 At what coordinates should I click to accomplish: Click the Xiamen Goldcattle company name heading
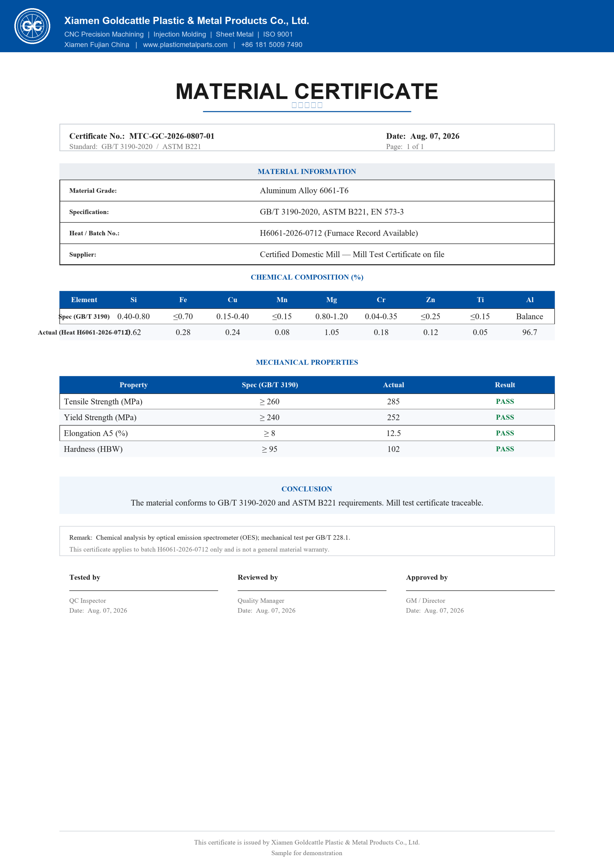point(187,21)
